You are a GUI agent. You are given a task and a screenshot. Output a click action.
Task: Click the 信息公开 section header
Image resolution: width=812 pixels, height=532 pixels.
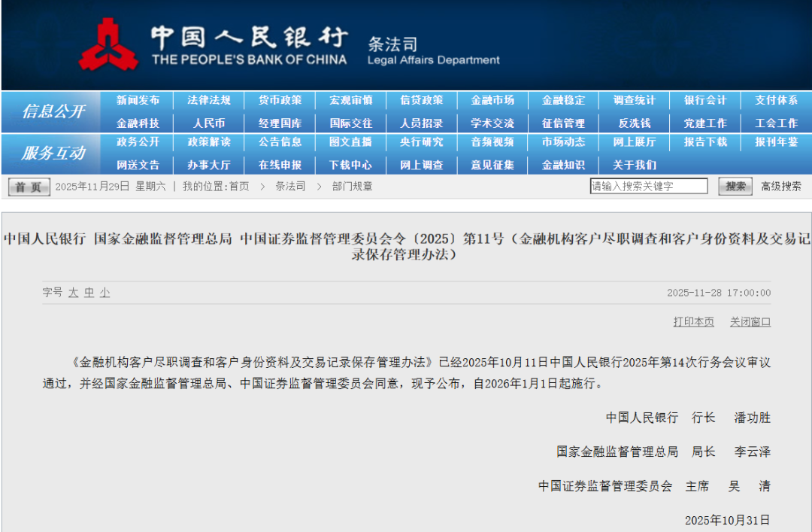tap(53, 111)
